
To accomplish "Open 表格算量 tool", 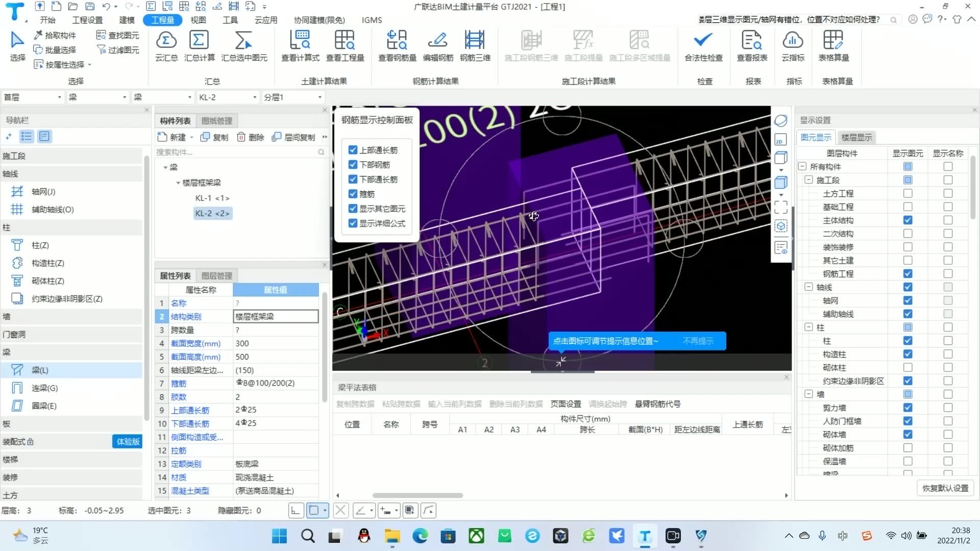I will pos(834,40).
